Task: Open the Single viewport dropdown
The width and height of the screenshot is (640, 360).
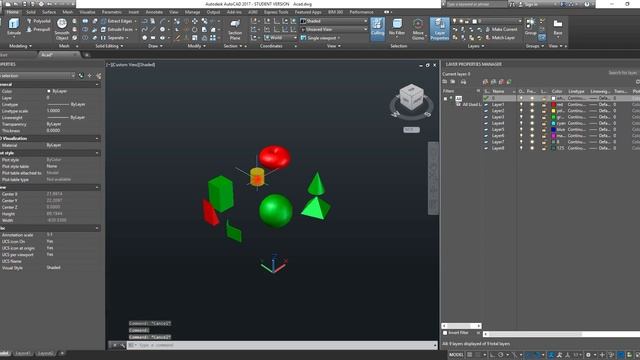Action: click(x=321, y=38)
